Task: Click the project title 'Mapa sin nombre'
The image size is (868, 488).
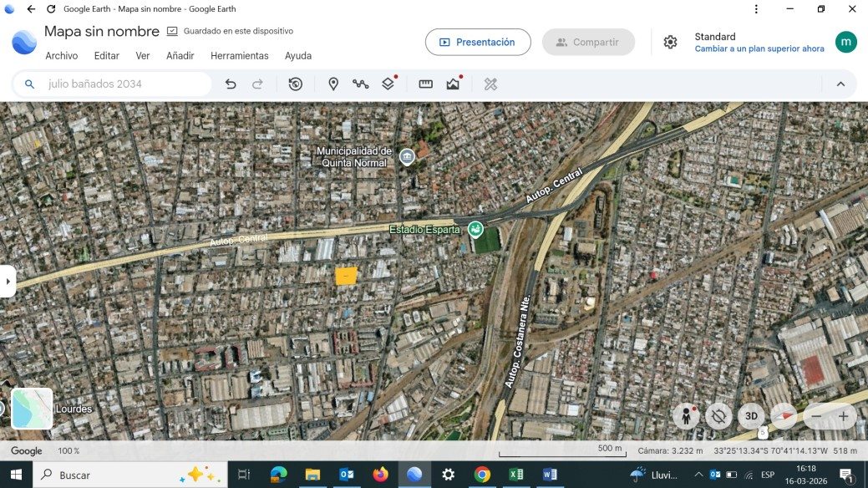Action: point(102,32)
